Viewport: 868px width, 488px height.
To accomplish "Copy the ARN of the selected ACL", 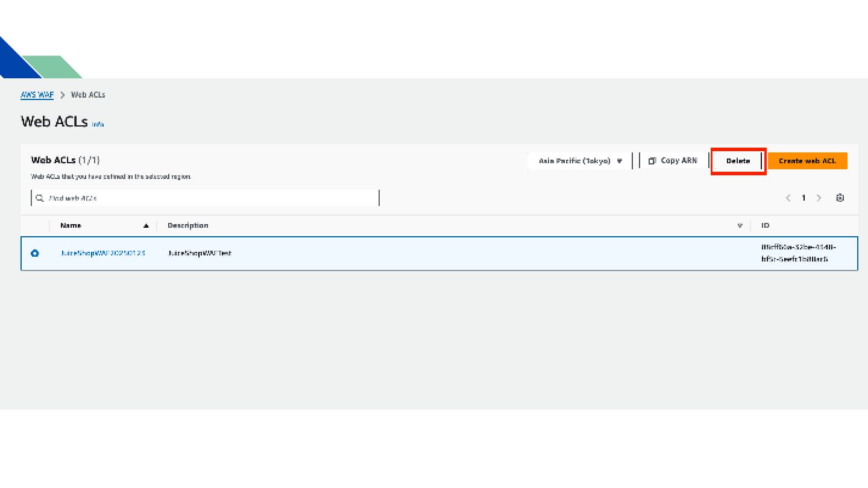I will point(673,161).
